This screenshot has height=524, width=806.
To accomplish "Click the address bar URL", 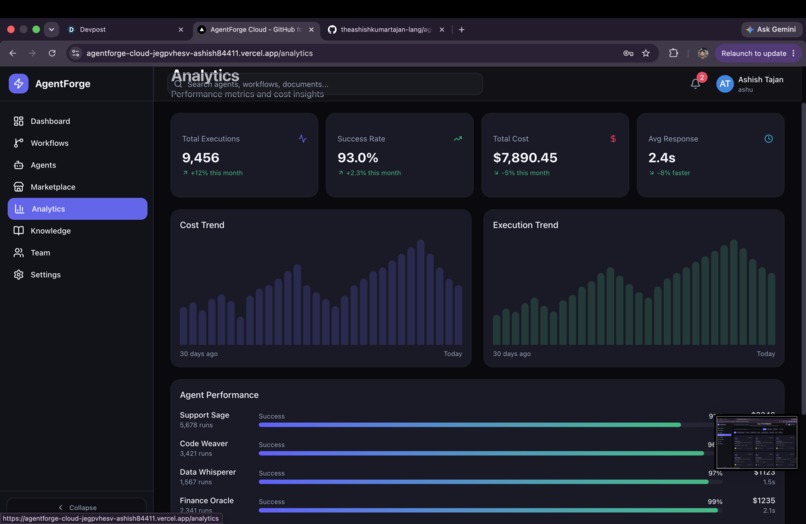I will 199,53.
